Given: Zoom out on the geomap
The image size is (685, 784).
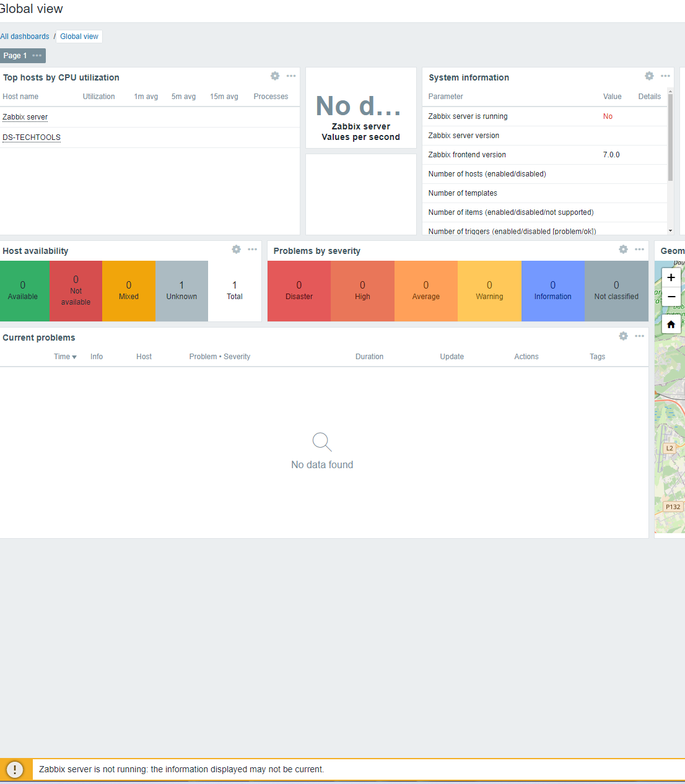Looking at the screenshot, I should pos(671,297).
